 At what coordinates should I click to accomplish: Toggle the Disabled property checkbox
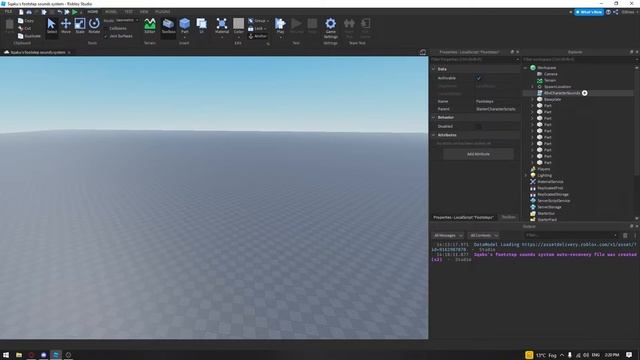[x=478, y=127]
